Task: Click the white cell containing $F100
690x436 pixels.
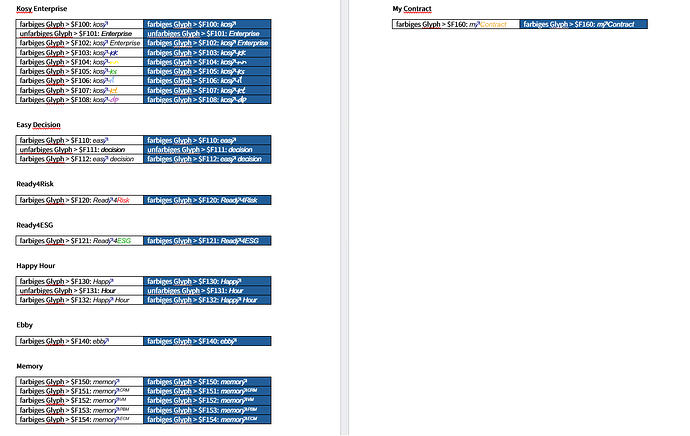Action: [80, 24]
